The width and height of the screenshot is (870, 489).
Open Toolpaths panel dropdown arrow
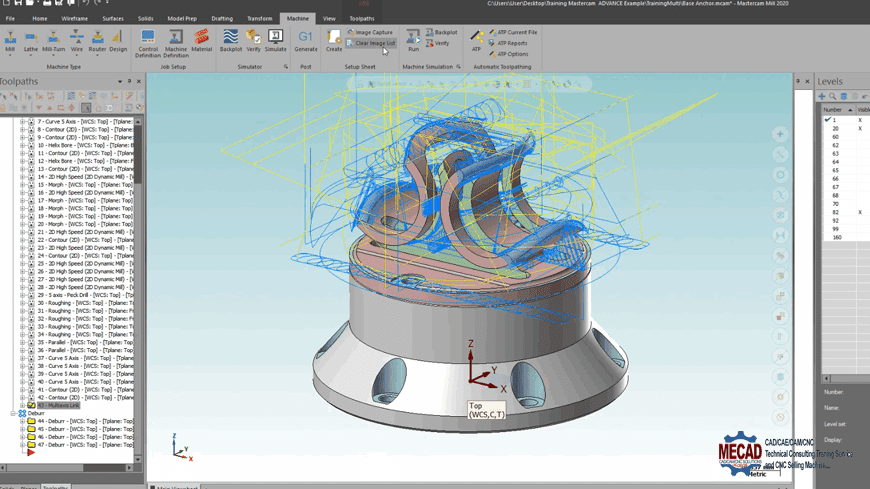point(120,82)
